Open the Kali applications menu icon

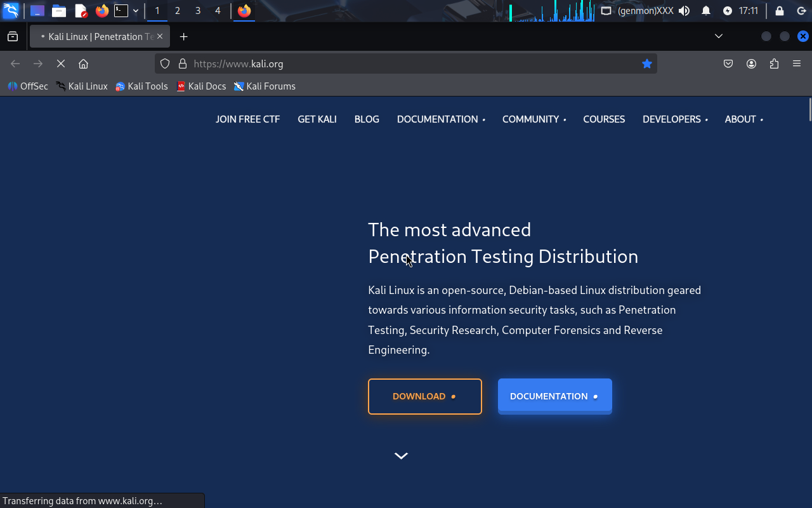coord(11,11)
